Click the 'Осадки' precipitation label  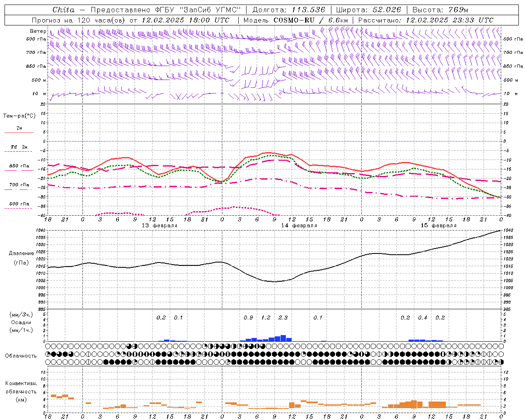(x=21, y=322)
